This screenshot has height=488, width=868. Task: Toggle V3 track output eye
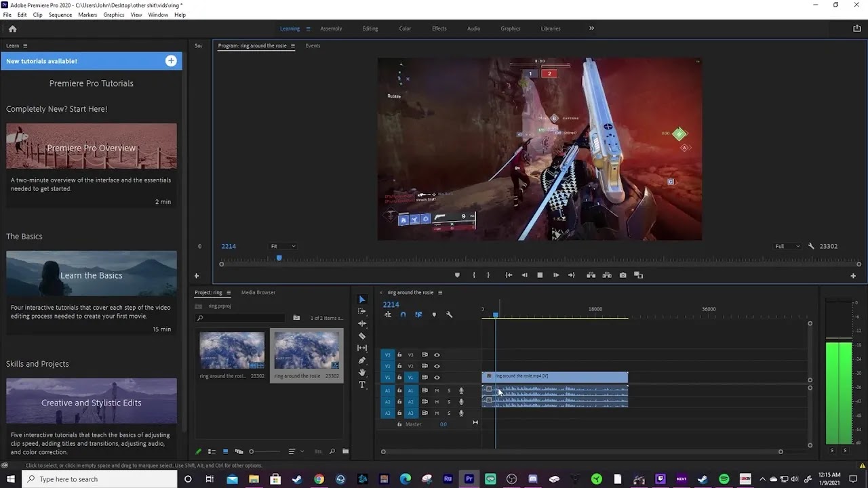[437, 354]
